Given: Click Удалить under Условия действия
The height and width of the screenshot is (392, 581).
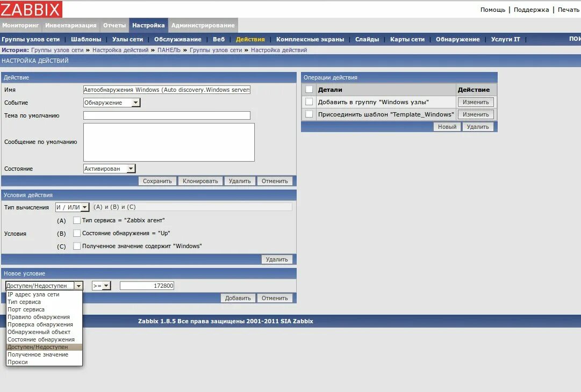Looking at the screenshot, I should 276,259.
